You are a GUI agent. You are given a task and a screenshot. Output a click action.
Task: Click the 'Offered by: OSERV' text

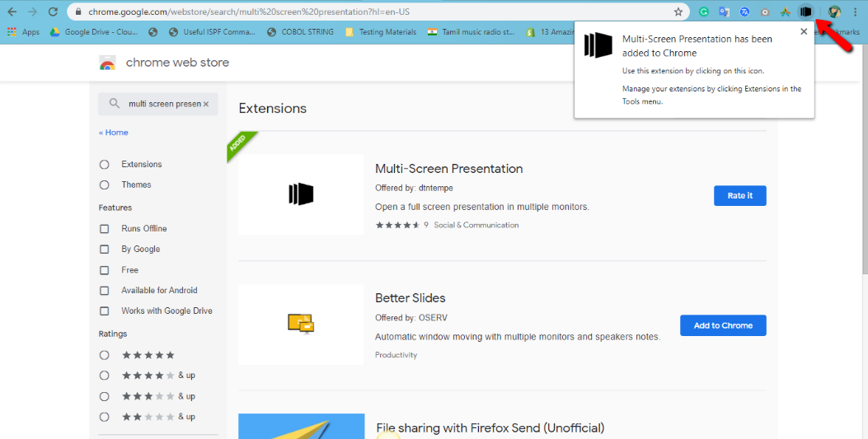coord(411,318)
